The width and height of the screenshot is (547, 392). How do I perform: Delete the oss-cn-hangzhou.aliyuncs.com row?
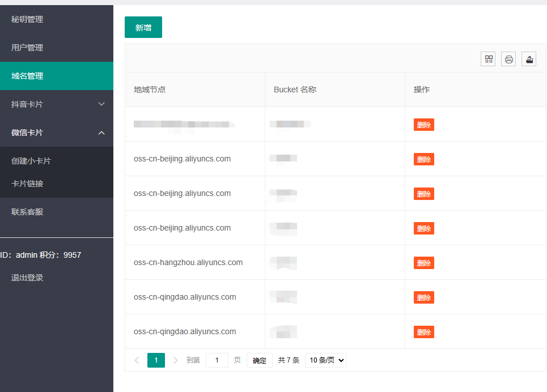(x=423, y=263)
